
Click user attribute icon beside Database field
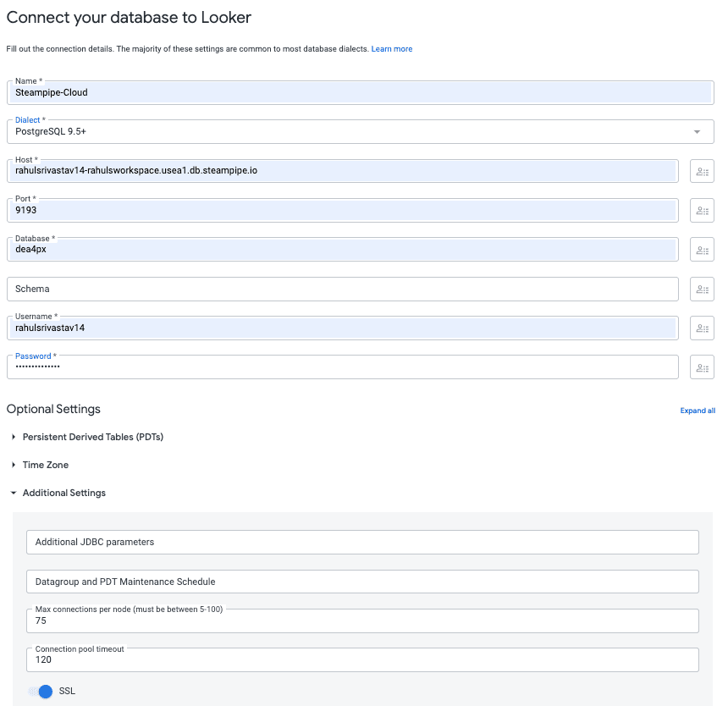click(702, 250)
